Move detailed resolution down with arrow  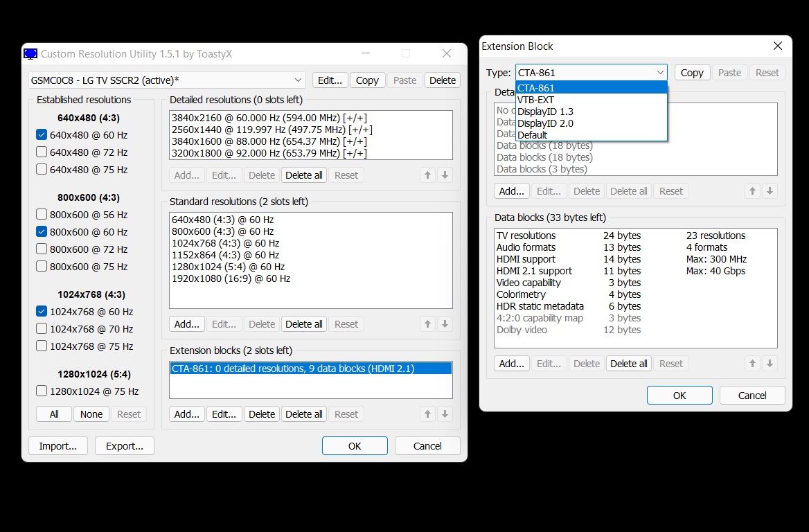(445, 175)
